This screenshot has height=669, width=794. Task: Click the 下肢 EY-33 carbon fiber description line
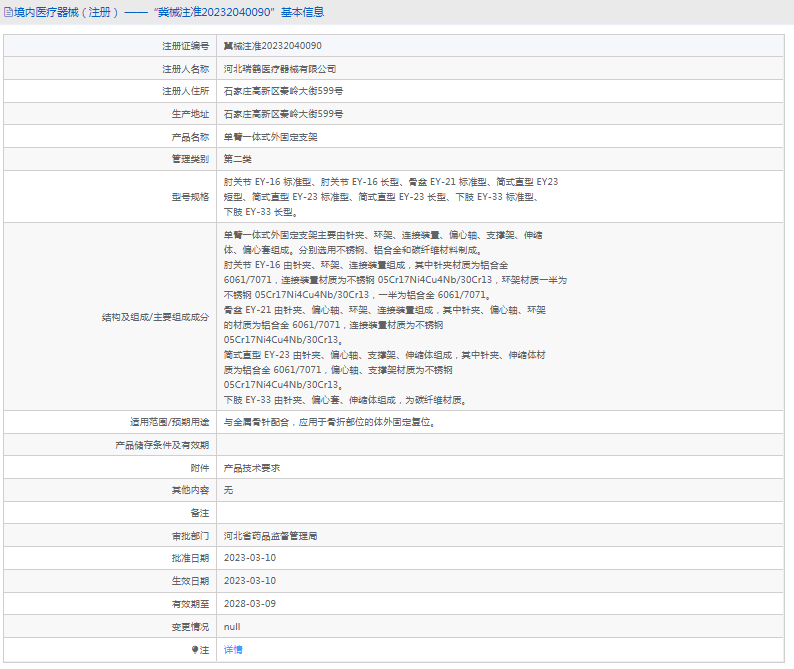click(x=345, y=400)
